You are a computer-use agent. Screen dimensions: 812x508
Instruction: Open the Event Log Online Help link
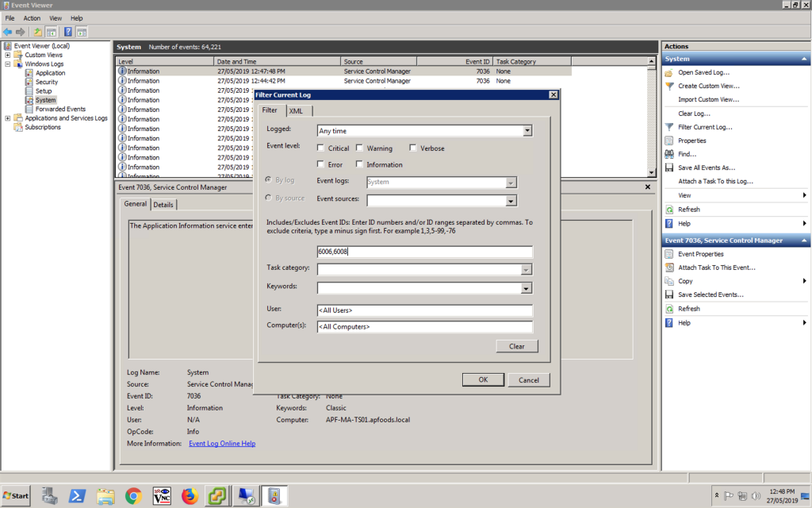222,444
